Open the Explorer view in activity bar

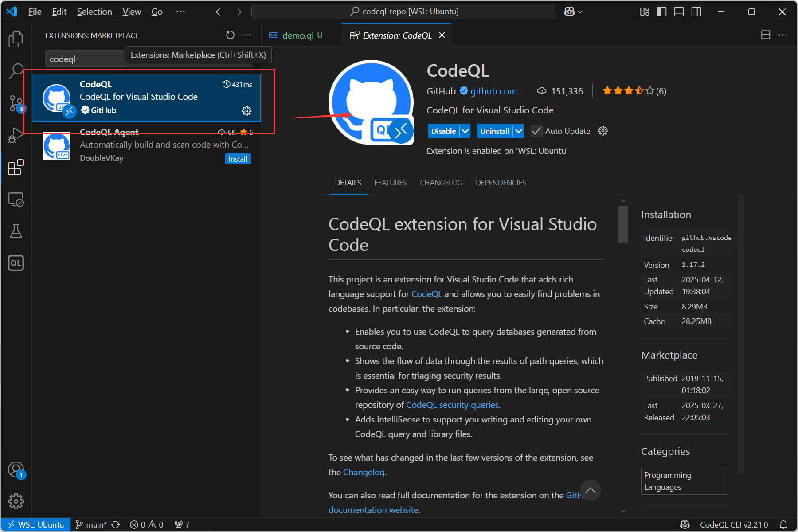pyautogui.click(x=16, y=39)
